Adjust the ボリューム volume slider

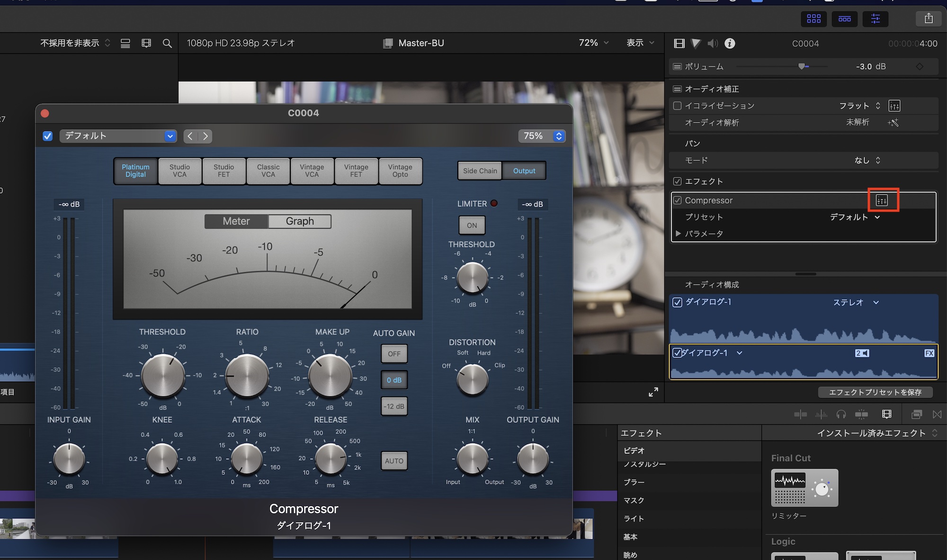coord(801,66)
